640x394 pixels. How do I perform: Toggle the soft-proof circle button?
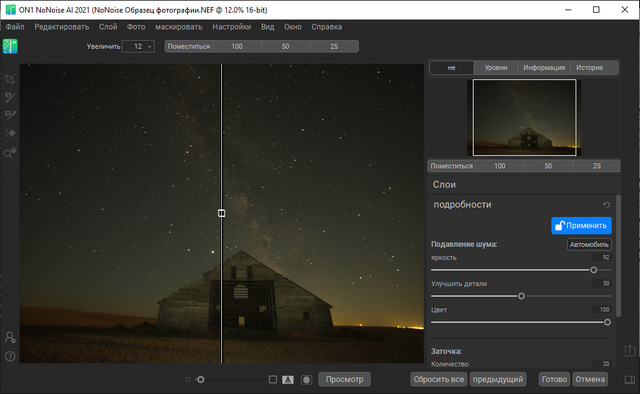click(x=306, y=380)
